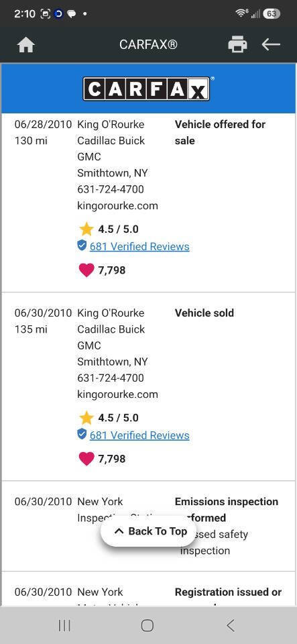297x644 pixels.
Task: Tap the CARFAX logo banner
Action: coord(148,89)
